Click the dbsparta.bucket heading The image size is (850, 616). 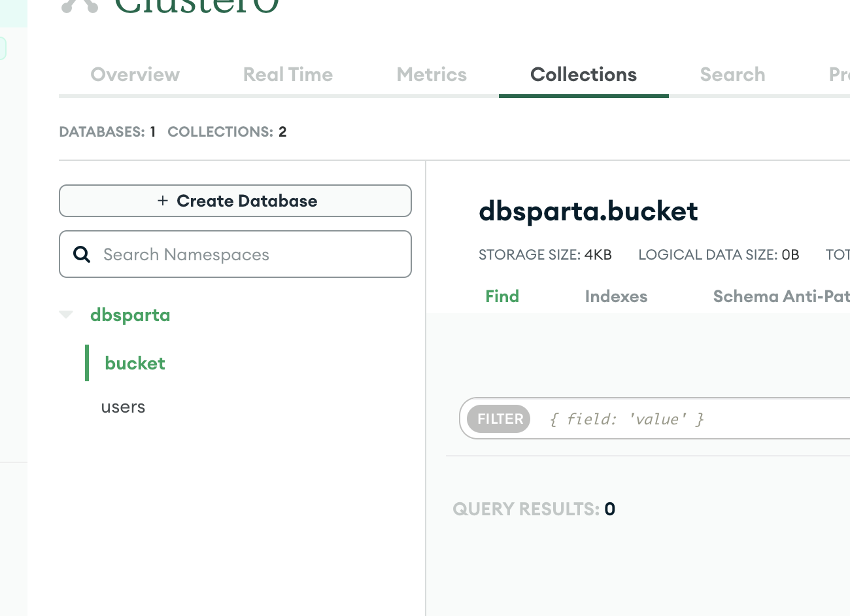pos(588,212)
